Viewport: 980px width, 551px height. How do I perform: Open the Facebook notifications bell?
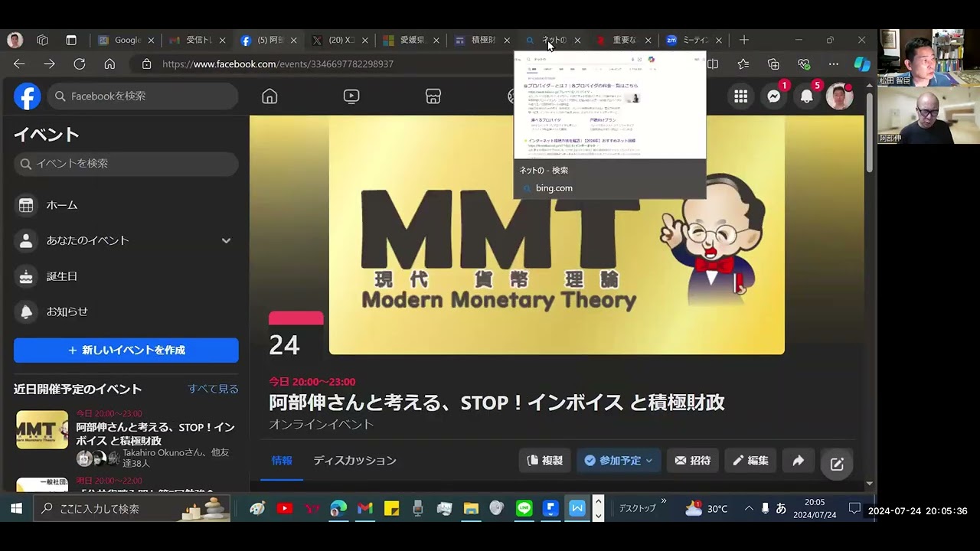coord(806,96)
